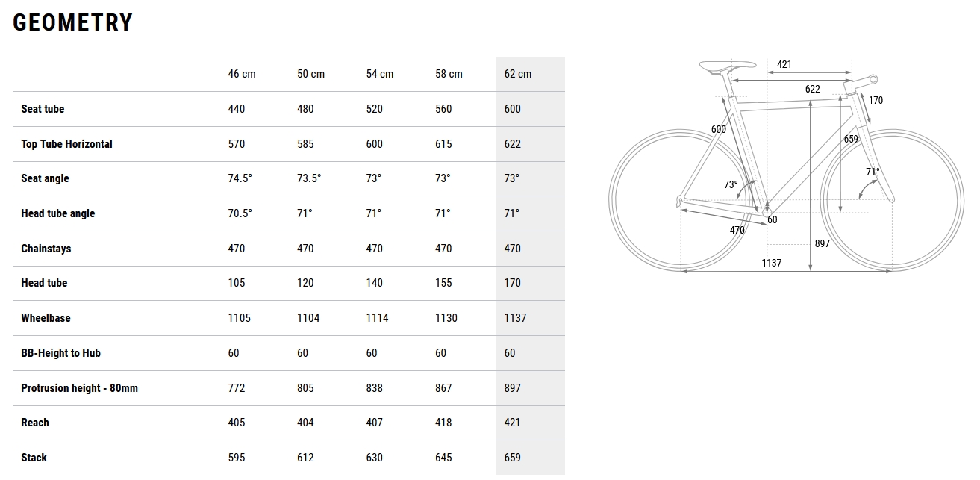Click the Protrusion height - 80mm row label
The width and height of the screenshot is (980, 480).
[79, 388]
